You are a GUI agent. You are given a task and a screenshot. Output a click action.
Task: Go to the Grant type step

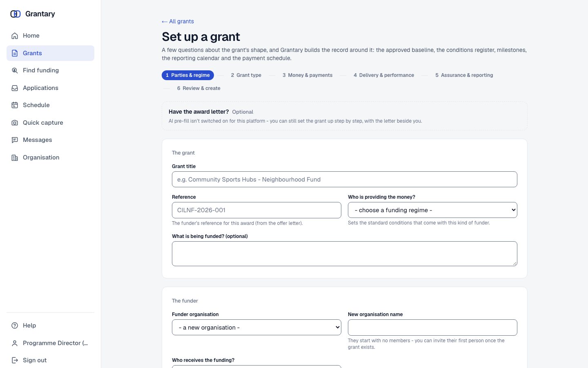[x=246, y=75]
